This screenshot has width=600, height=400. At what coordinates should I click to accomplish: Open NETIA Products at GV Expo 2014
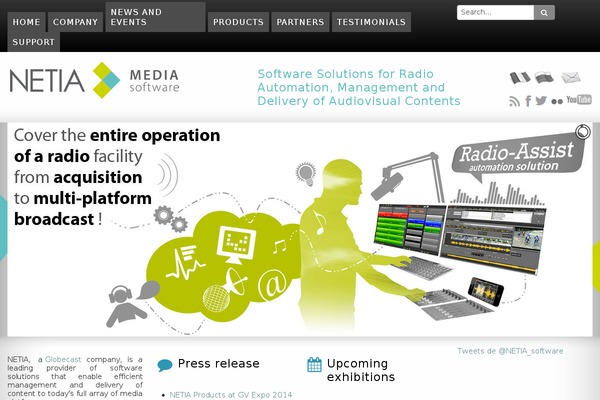tap(231, 395)
